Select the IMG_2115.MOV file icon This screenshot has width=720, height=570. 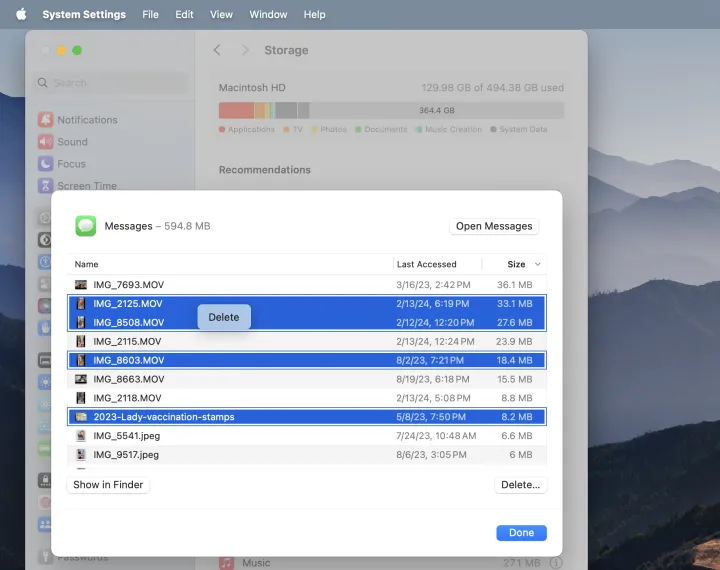point(81,341)
